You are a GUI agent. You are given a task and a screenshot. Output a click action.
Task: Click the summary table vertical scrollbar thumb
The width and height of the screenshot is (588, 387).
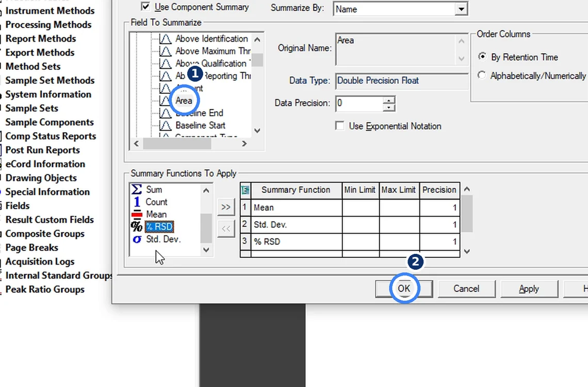(467, 214)
